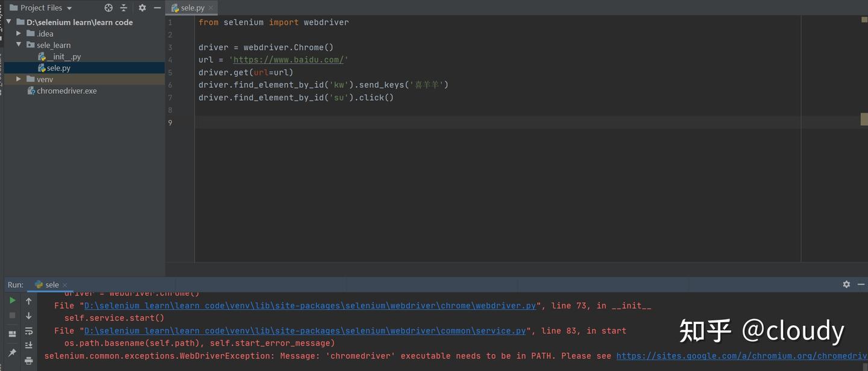Open the sites.google.com chromedriver link
The height and width of the screenshot is (371, 868).
tap(742, 356)
